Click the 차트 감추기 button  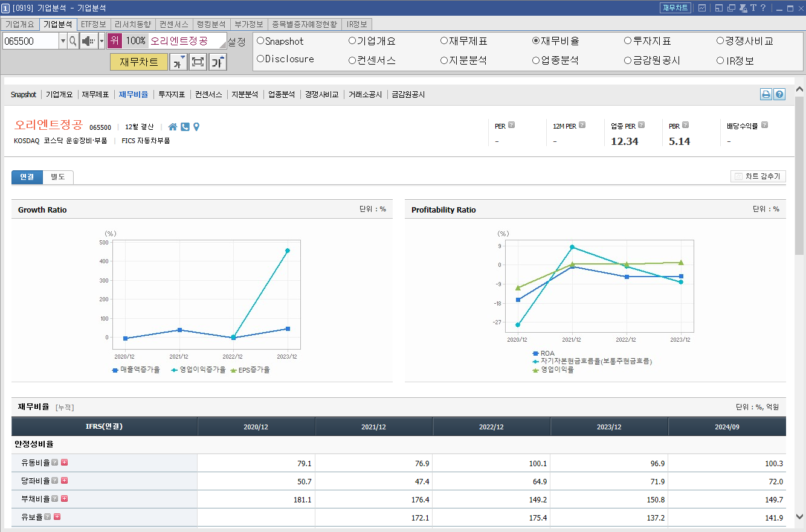(758, 176)
